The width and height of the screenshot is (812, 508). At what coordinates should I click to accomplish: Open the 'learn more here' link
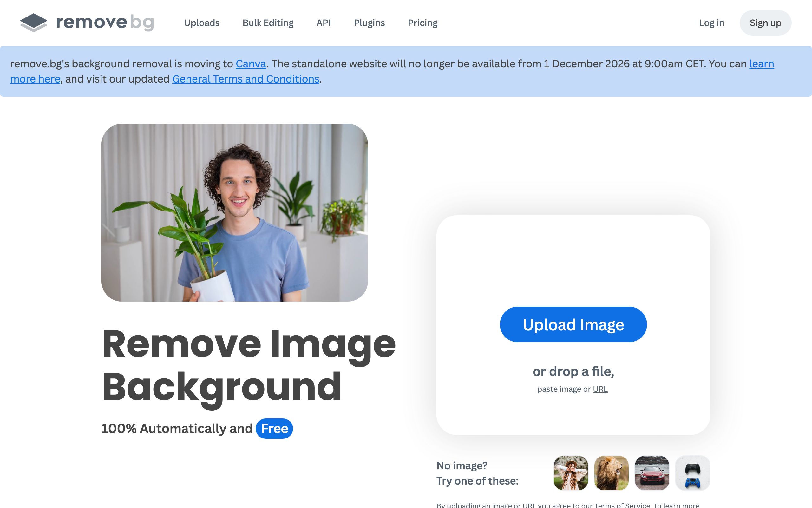(35, 79)
